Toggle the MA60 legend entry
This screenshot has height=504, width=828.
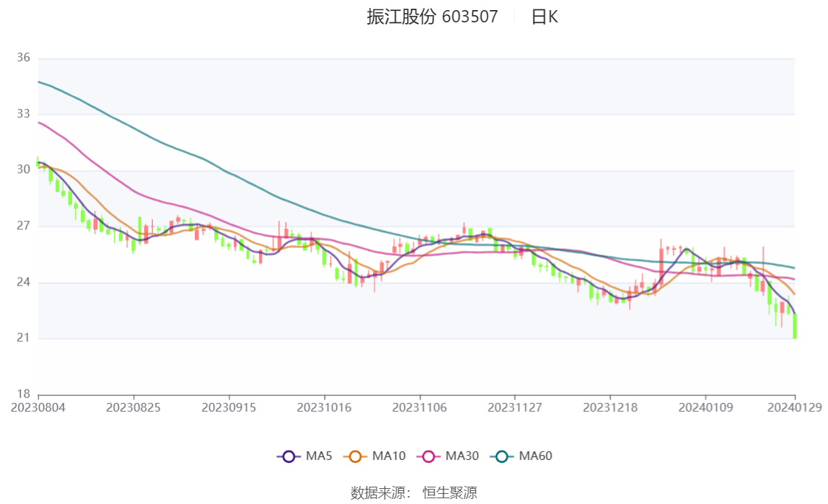[x=521, y=456]
